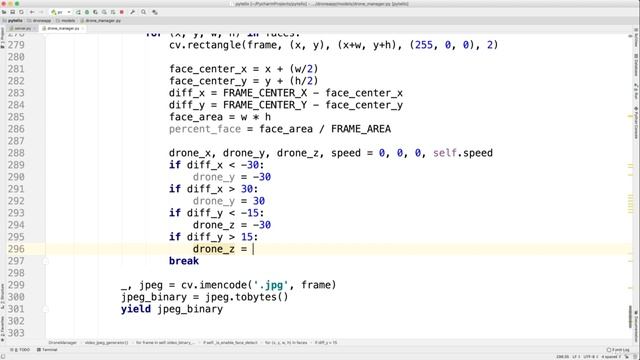
Task: Click the pythello project breadcrumb
Action: 13,20
